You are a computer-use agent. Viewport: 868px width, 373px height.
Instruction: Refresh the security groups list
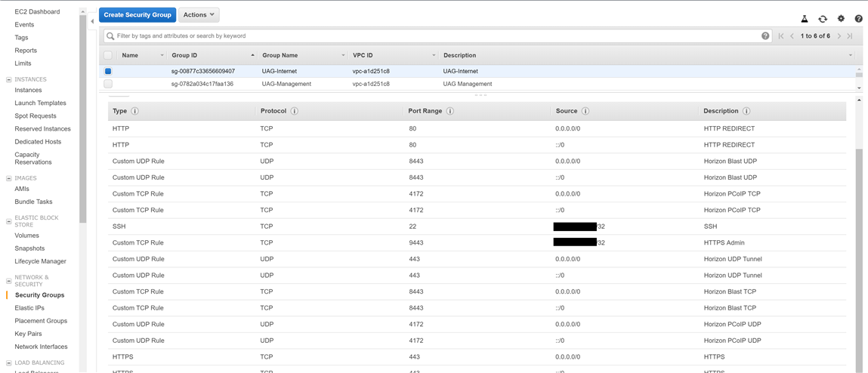(x=823, y=18)
